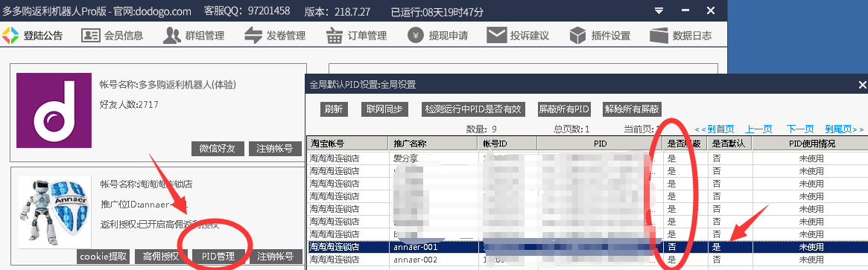The image size is (868, 270).
Task: Click the 数据日志 icon
Action: click(659, 36)
